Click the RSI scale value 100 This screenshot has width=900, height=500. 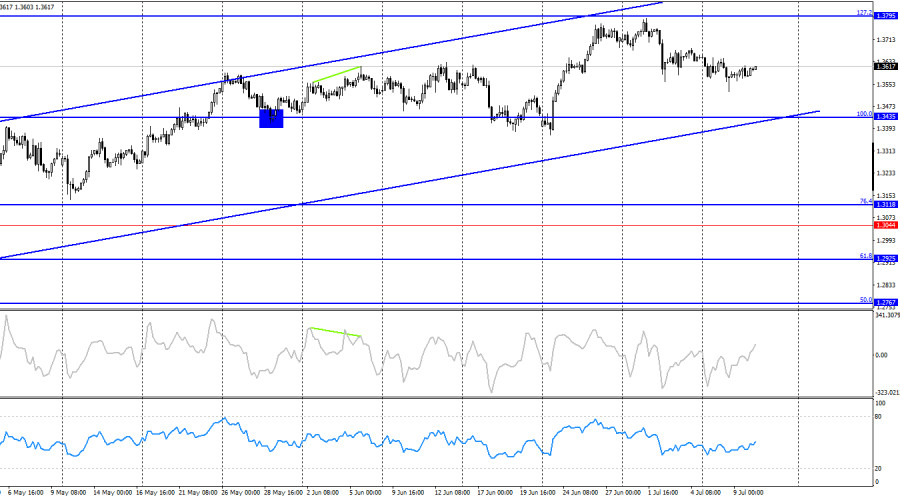(880, 403)
